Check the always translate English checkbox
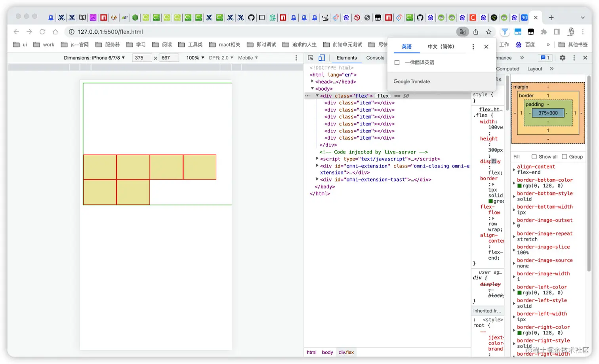The height and width of the screenshot is (364, 599). [397, 63]
